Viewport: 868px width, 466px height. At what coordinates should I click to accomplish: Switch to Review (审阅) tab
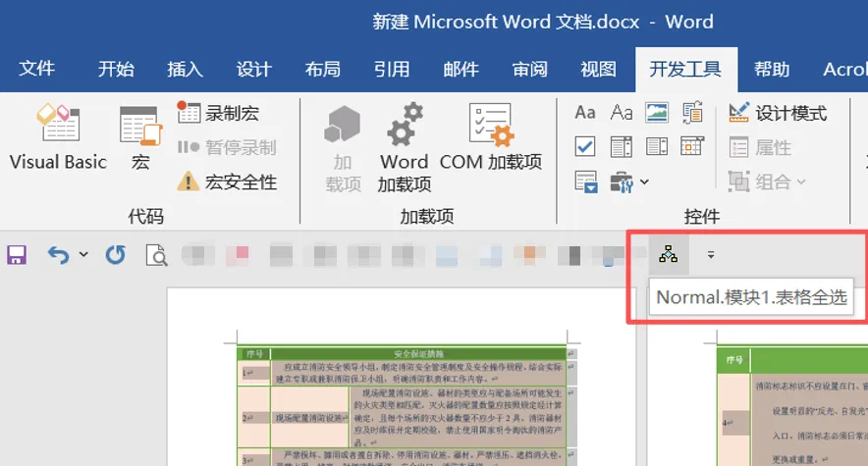point(530,69)
